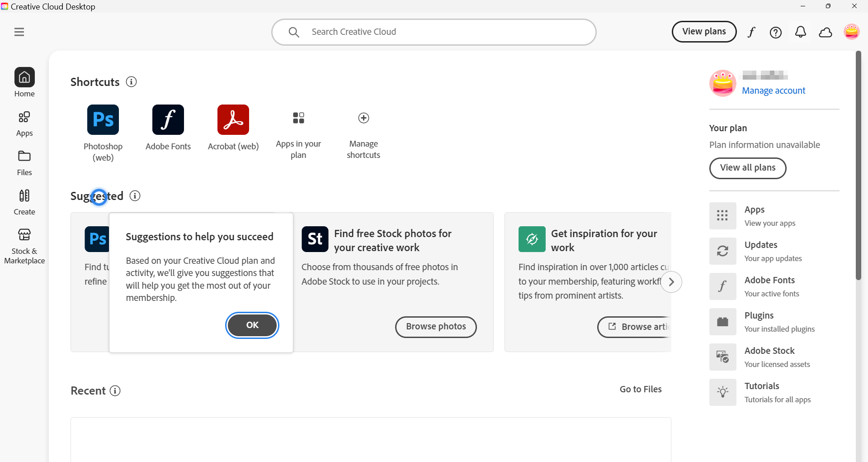The width and height of the screenshot is (868, 462).
Task: Show next suggestions with the right chevron
Action: pyautogui.click(x=671, y=282)
